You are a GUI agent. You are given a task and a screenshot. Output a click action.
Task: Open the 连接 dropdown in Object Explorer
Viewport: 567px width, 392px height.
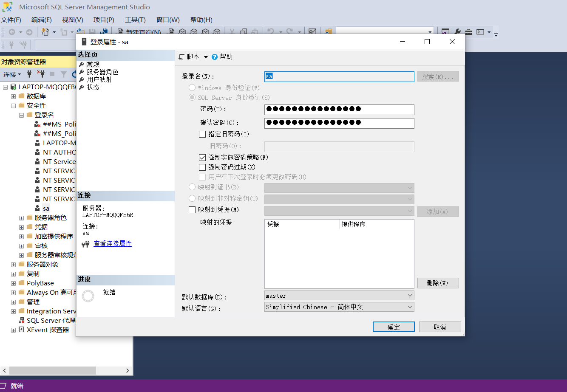tap(12, 74)
